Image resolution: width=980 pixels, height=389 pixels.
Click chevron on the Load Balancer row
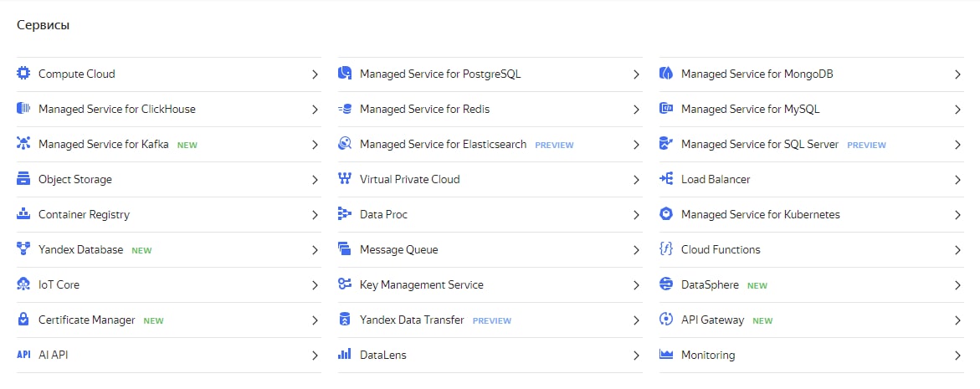[957, 180]
